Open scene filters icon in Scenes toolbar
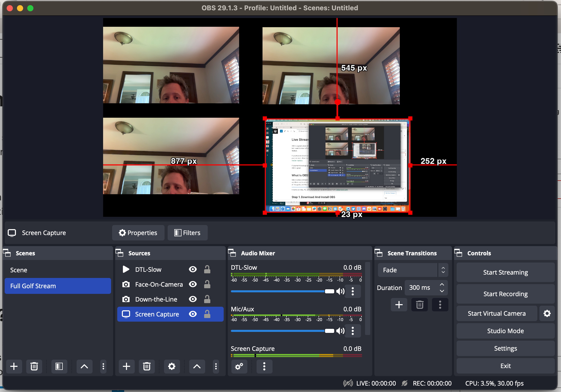This screenshot has height=392, width=561. point(59,366)
